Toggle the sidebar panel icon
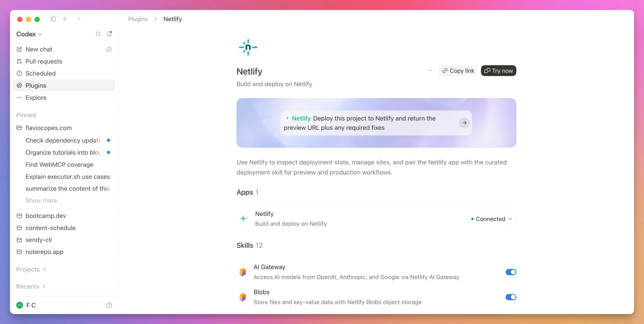The width and height of the screenshot is (644, 324). tap(53, 19)
